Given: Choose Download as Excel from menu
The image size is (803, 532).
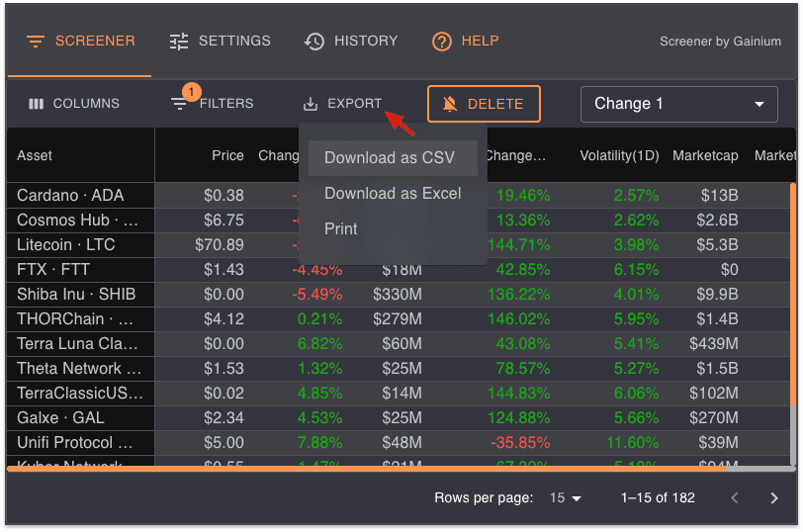Looking at the screenshot, I should [x=393, y=194].
